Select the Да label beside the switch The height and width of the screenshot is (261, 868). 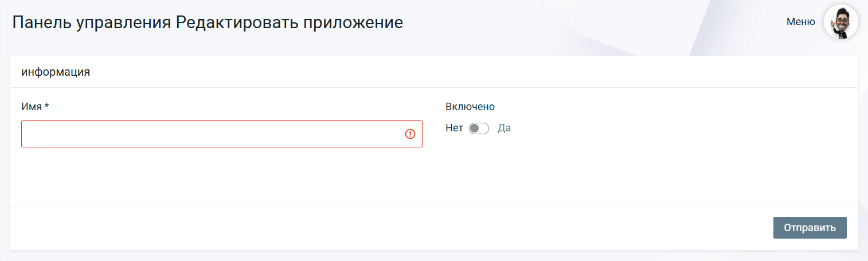pyautogui.click(x=504, y=128)
